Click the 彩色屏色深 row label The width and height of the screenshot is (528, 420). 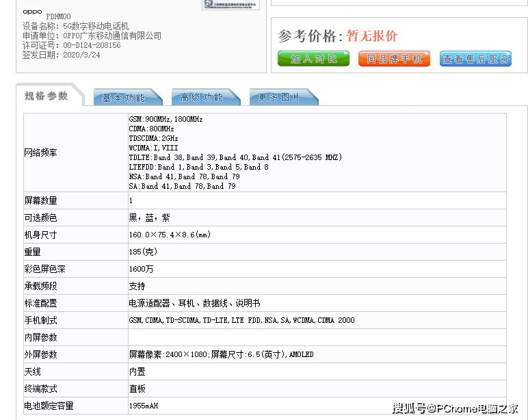click(44, 269)
